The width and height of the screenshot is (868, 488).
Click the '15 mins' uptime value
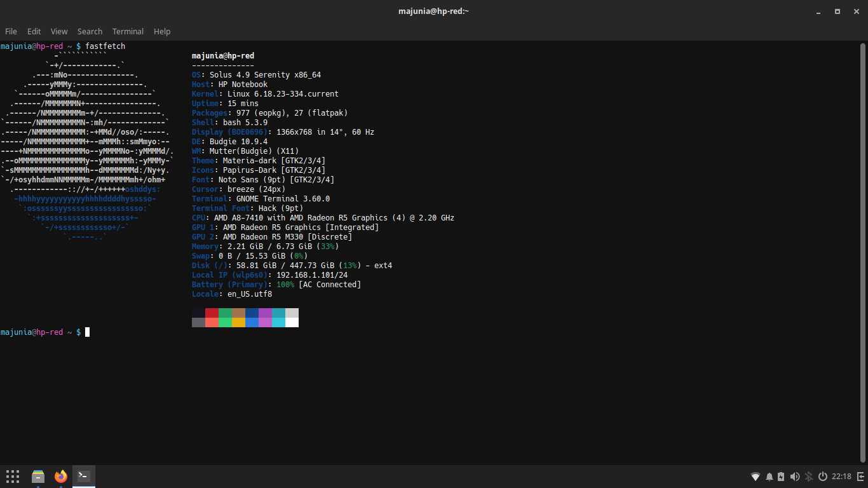pos(243,104)
